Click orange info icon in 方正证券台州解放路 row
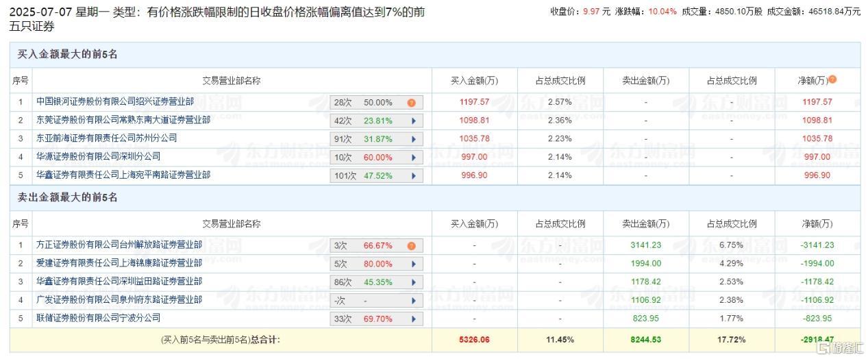Screen dimensions: 868x359 [x=412, y=246]
